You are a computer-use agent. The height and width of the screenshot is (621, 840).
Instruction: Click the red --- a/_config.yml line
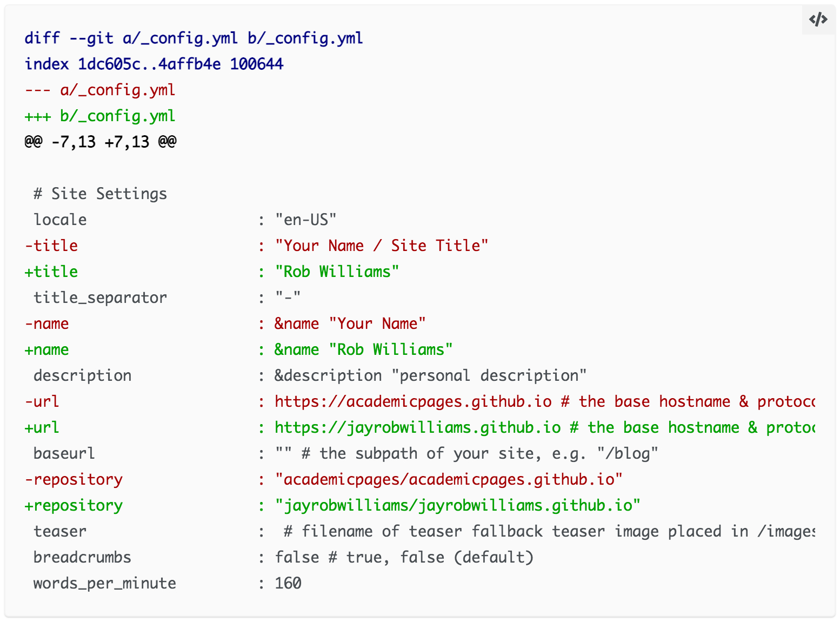[x=100, y=90]
